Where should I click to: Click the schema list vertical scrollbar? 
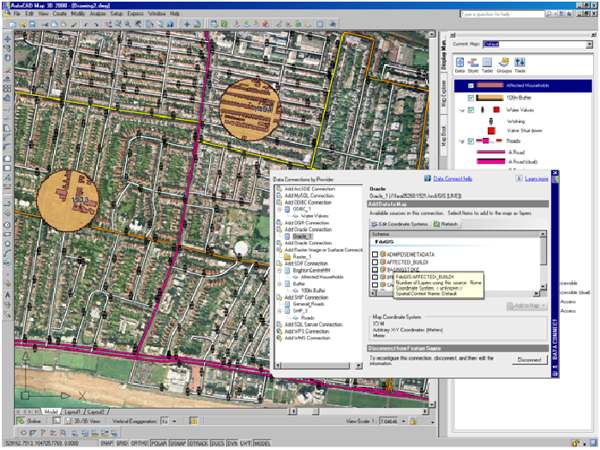pos(543,261)
